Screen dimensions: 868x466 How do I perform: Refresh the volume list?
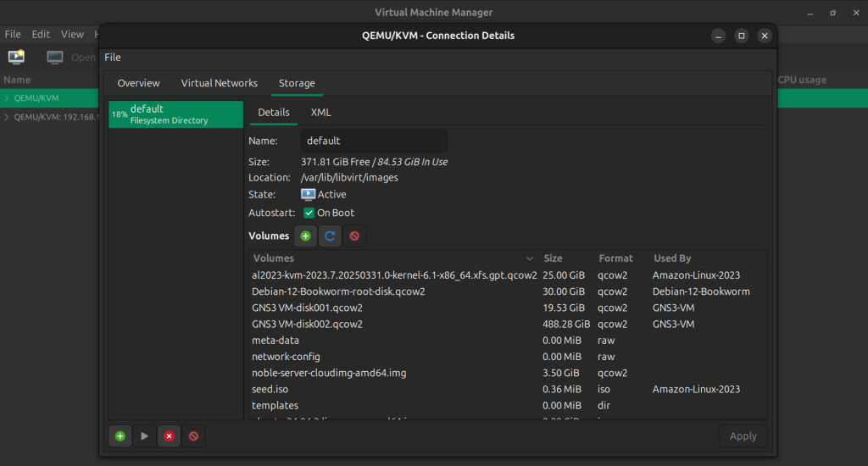coord(330,236)
